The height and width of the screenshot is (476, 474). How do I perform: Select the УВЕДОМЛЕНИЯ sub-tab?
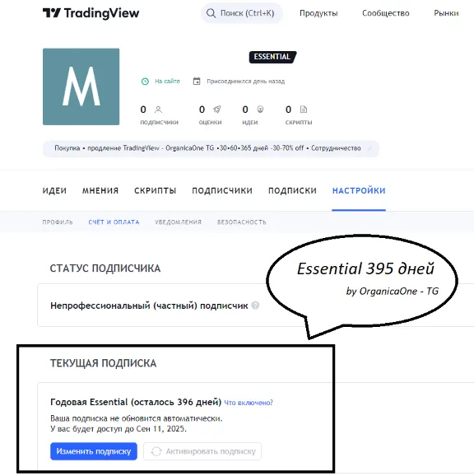[178, 222]
